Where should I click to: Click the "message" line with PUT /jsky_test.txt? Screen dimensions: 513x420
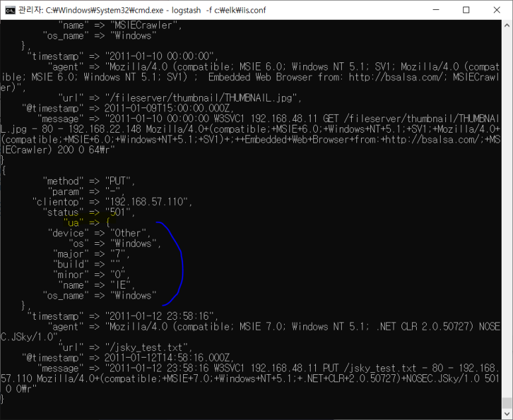(x=250, y=379)
